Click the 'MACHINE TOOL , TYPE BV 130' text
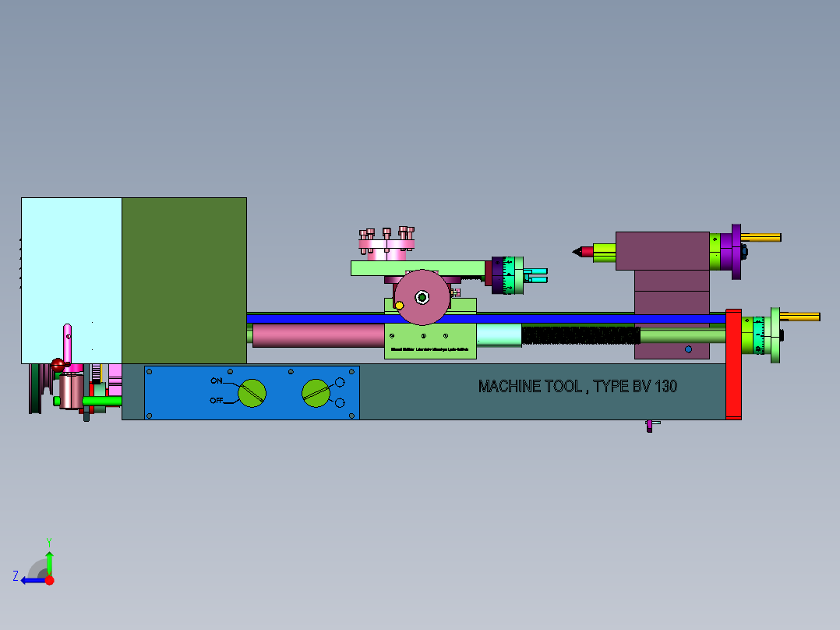The width and height of the screenshot is (840, 630). tap(577, 386)
